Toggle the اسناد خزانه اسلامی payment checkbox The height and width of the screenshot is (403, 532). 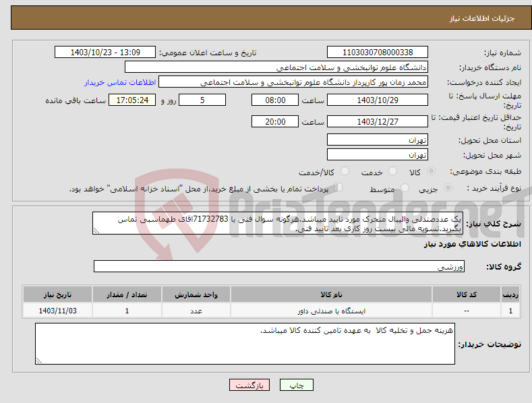(x=338, y=187)
